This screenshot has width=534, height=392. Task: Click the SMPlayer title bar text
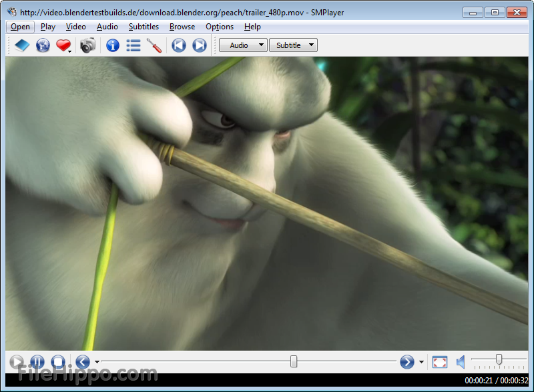pos(182,13)
